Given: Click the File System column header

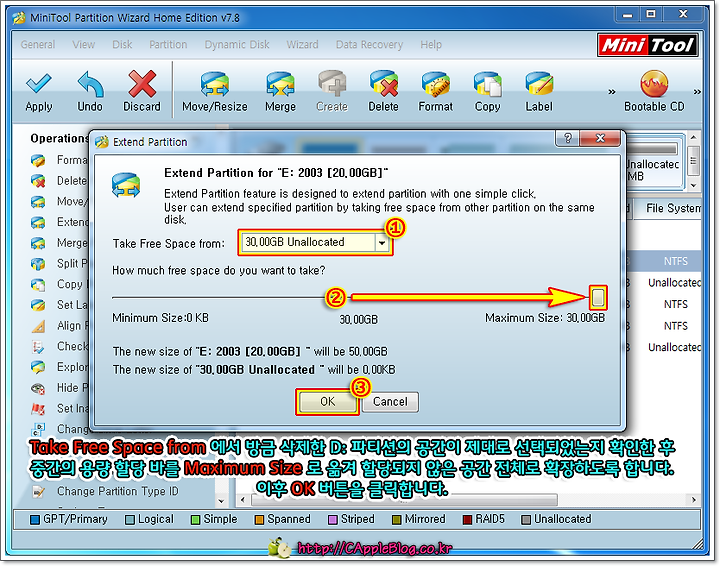Looking at the screenshot, I should tap(669, 208).
